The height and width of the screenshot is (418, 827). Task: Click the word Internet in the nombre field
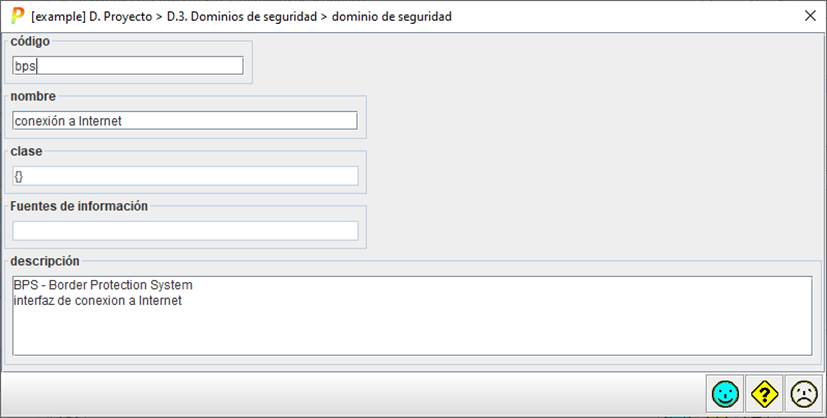click(105, 121)
